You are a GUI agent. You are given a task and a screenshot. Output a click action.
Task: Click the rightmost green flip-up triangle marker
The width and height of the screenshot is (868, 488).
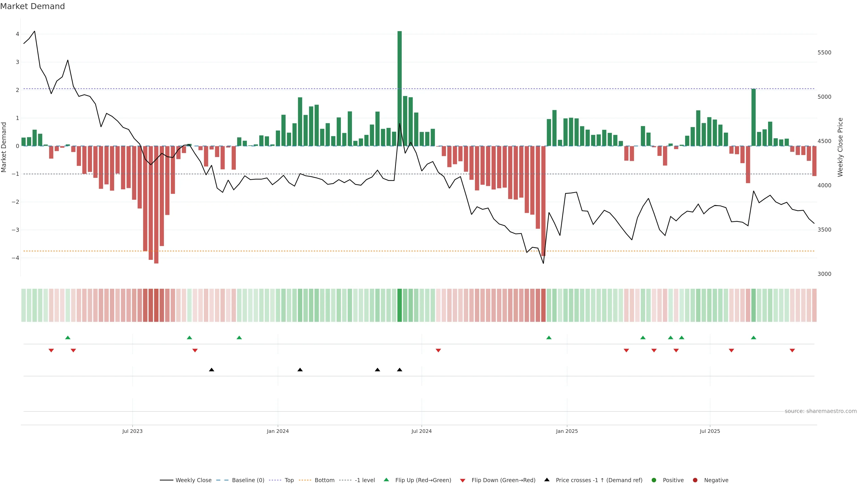753,338
